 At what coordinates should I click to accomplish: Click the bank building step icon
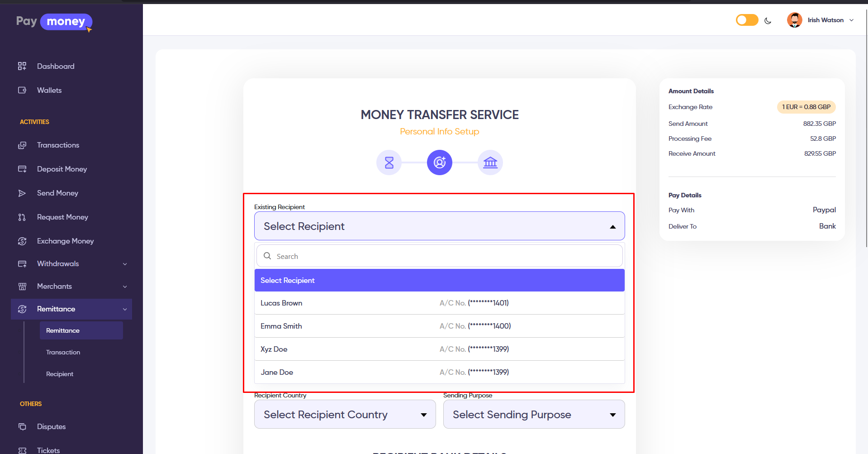pos(490,162)
